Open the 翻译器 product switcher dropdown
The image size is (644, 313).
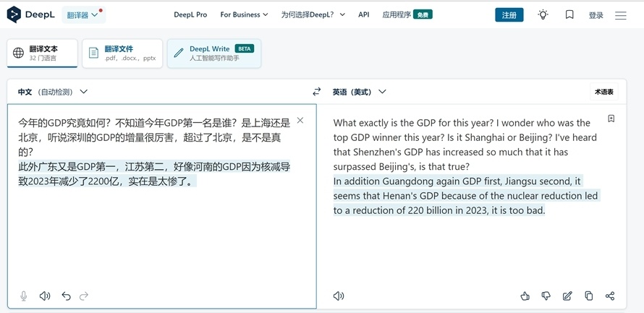point(84,14)
